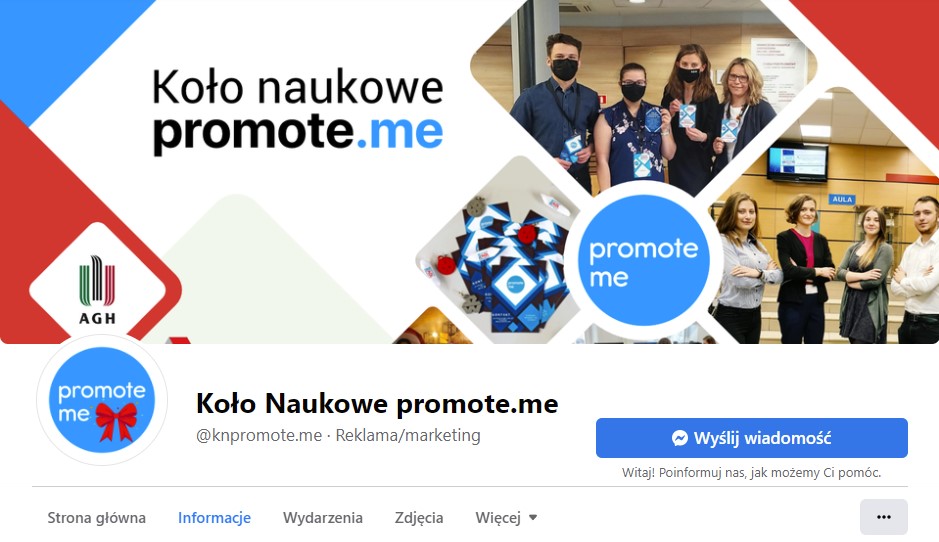The image size is (939, 542).
Task: Click the promote me profile picture
Action: pos(102,399)
